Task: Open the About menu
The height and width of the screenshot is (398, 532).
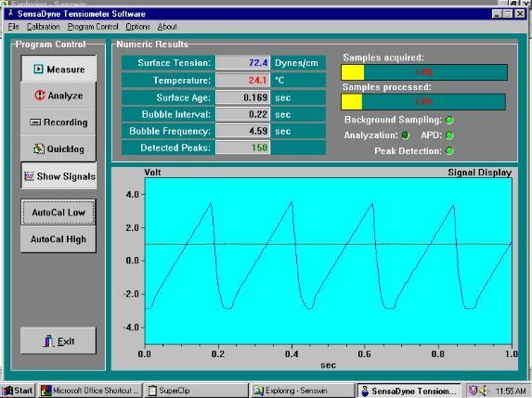Action: click(167, 27)
